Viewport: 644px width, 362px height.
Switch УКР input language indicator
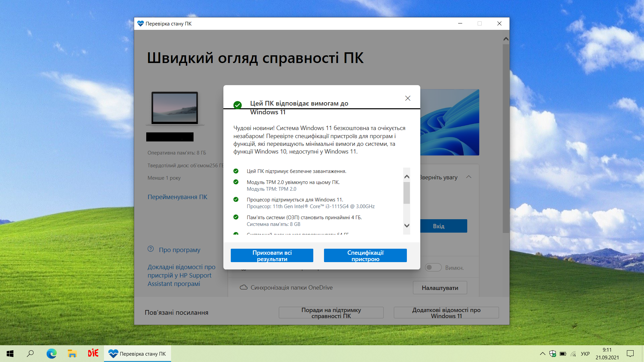[585, 354]
